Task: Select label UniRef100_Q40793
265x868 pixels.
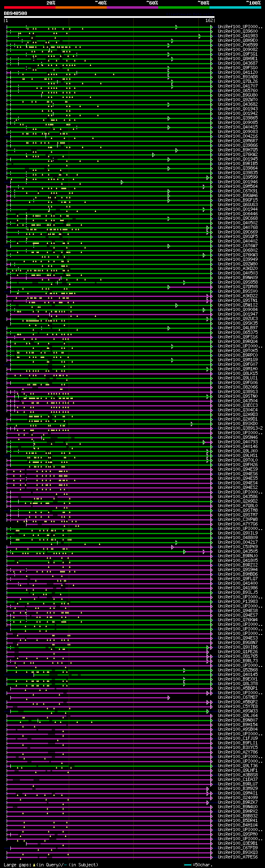Action: point(238,442)
